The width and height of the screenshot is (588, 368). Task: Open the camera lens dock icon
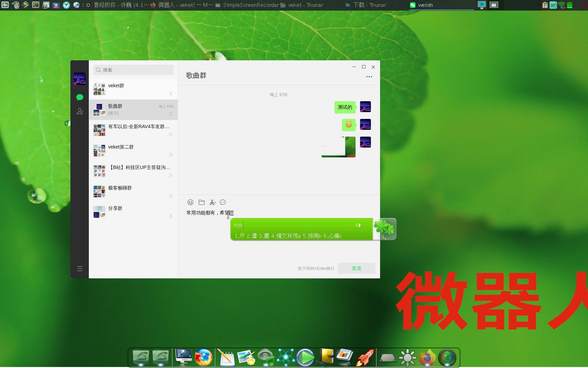447,358
